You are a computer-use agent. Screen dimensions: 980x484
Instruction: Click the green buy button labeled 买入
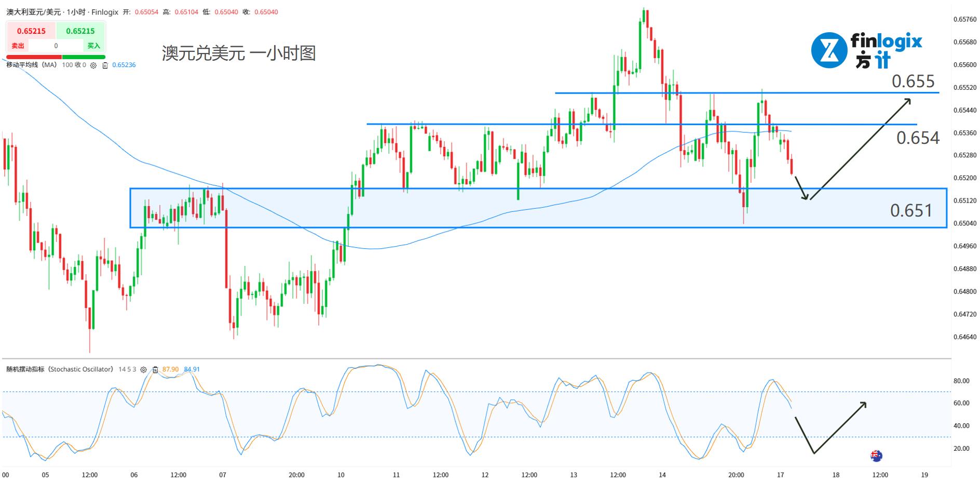93,46
